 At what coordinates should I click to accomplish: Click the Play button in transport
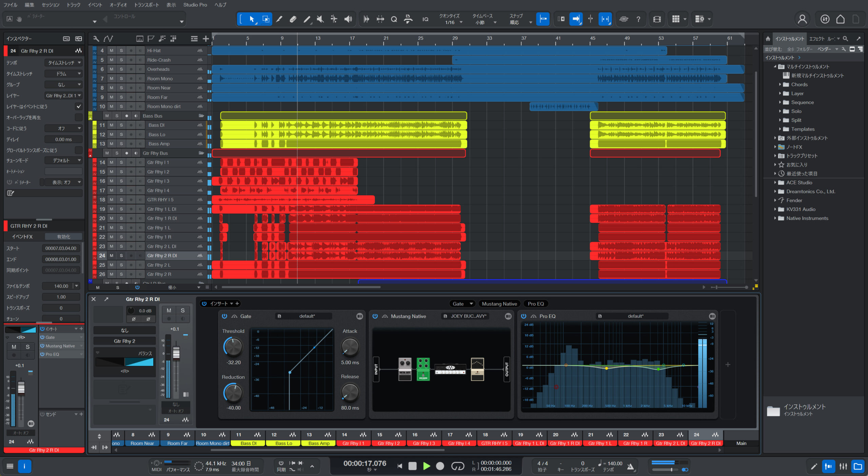click(x=427, y=466)
